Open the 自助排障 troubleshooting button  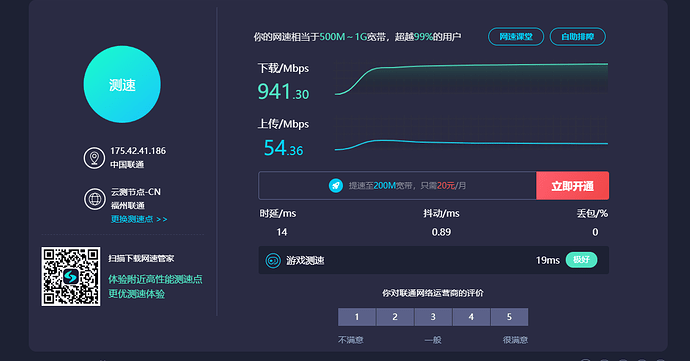click(577, 37)
